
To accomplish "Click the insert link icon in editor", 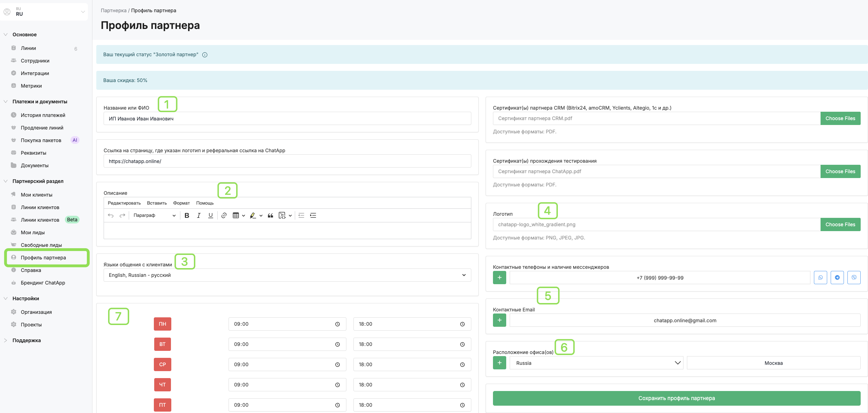I will point(224,215).
